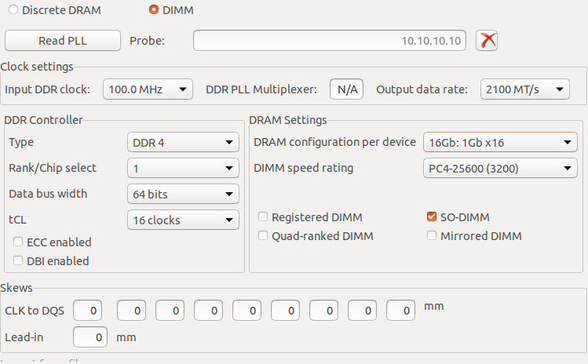Screen dimensions: 588x364
Task: Click the Probe IP address field
Action: (x=331, y=40)
